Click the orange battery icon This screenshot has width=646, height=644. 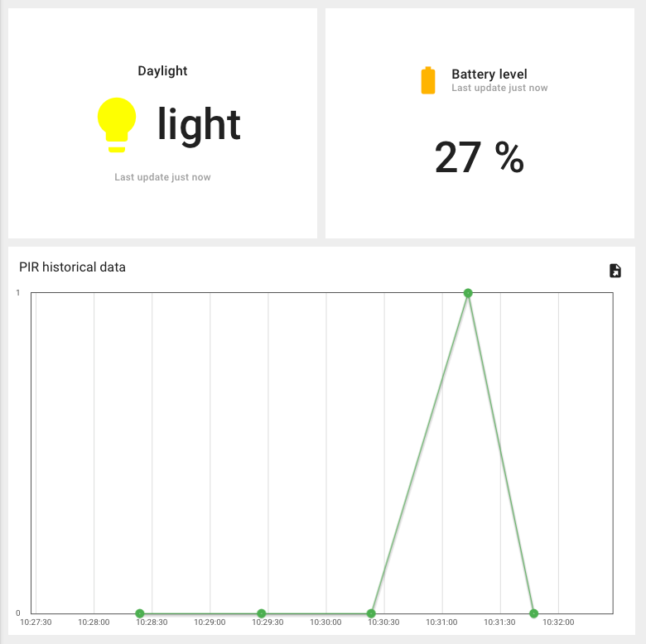pyautogui.click(x=428, y=80)
